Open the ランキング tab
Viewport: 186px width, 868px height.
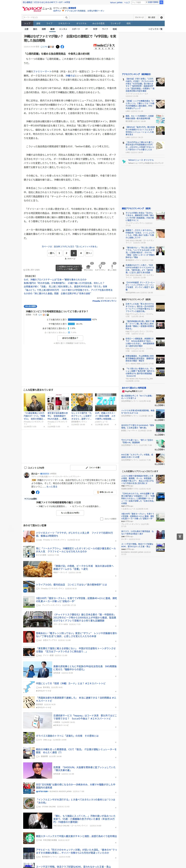[x=115, y=24]
